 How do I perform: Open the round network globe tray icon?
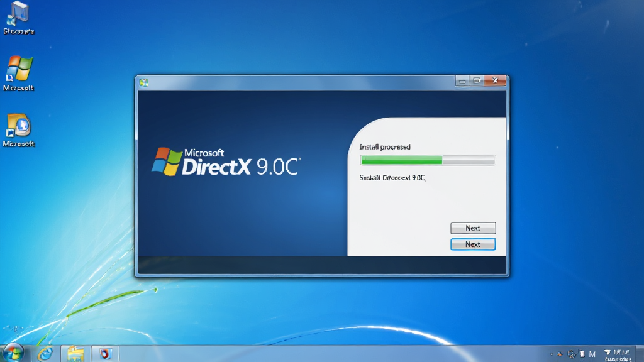coord(571,354)
